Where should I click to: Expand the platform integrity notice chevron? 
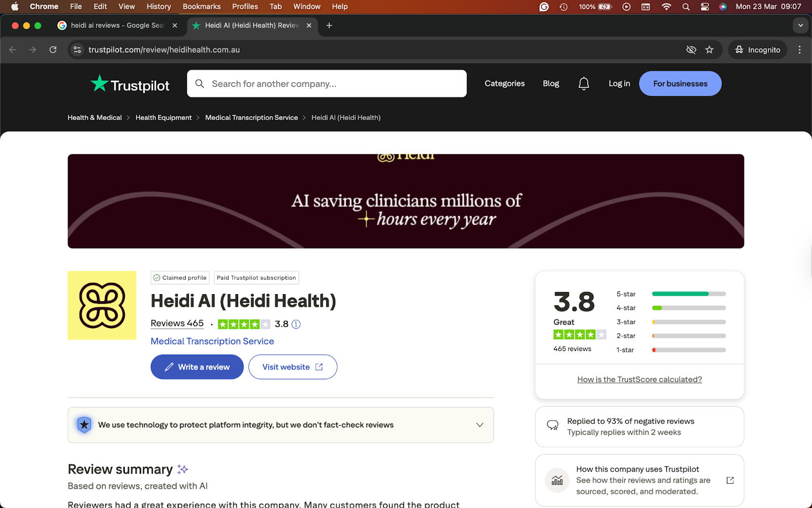(x=480, y=425)
